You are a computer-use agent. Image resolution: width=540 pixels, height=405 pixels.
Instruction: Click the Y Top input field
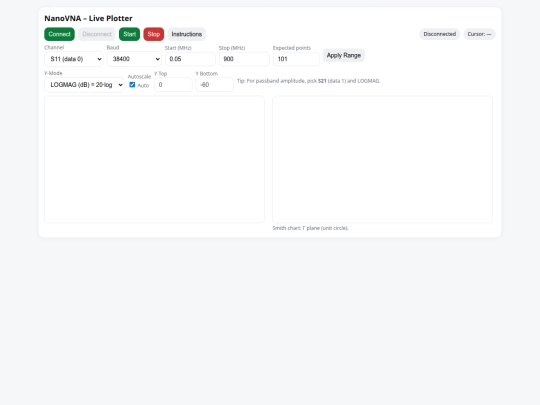(173, 85)
